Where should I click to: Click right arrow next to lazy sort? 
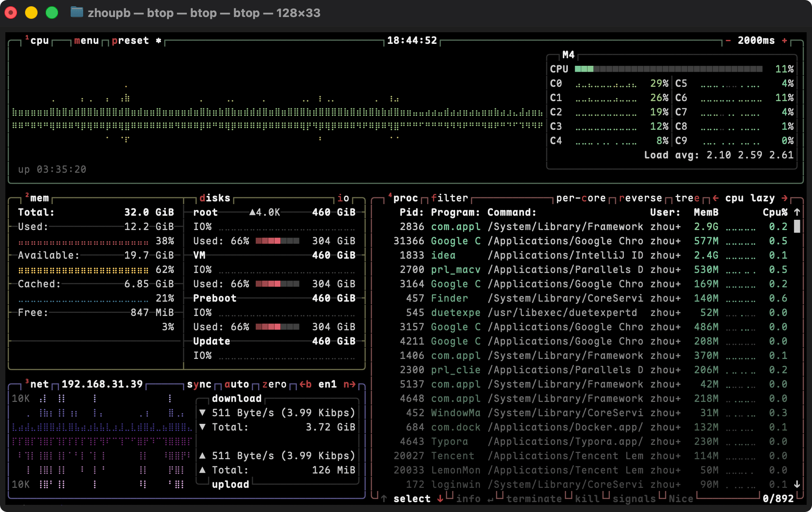(784, 198)
